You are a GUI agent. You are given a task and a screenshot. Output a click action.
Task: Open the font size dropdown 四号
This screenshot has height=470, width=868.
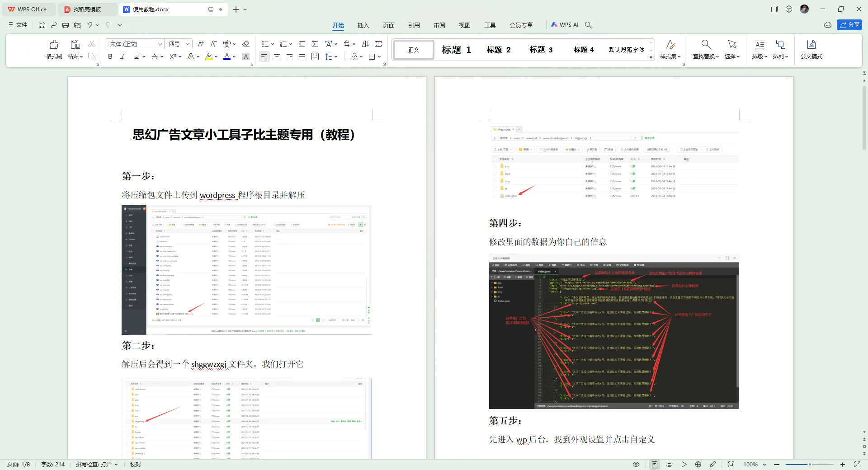click(x=179, y=44)
